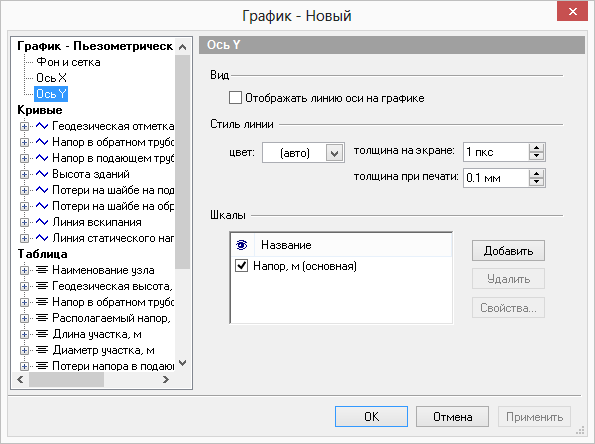Select Длина участка, м tree item
This screenshot has height=444, width=595.
click(97, 334)
